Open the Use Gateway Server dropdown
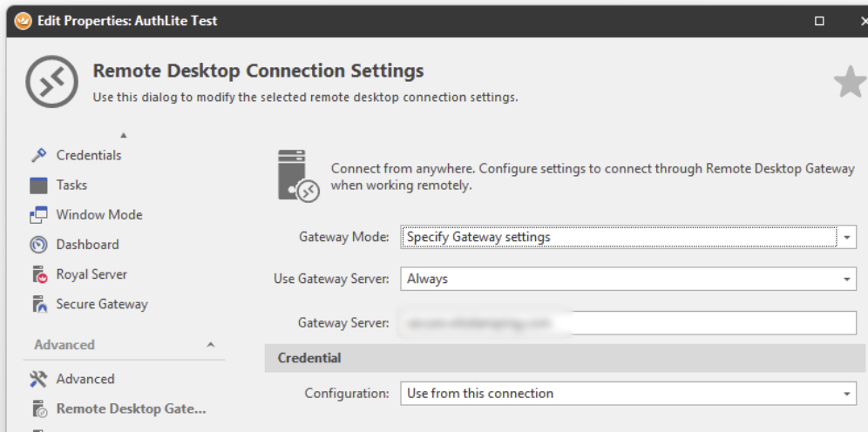Image resolution: width=868 pixels, height=432 pixels. tap(846, 280)
